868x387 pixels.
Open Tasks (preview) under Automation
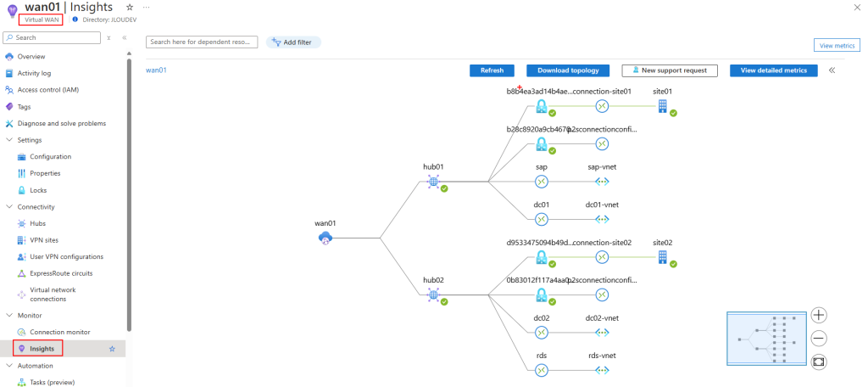click(52, 382)
